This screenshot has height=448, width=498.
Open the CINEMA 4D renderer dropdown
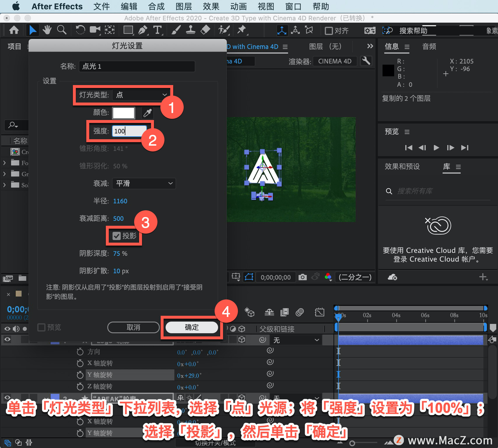335,61
